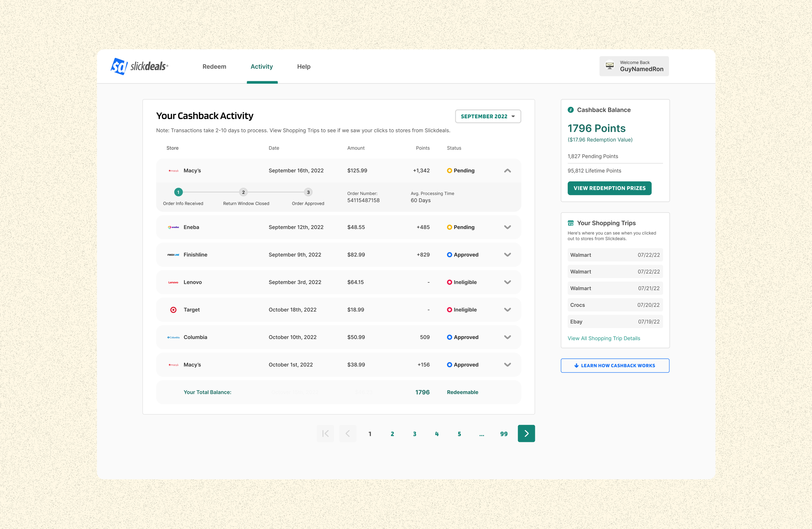Open the September 2022 month dropdown

pos(488,116)
